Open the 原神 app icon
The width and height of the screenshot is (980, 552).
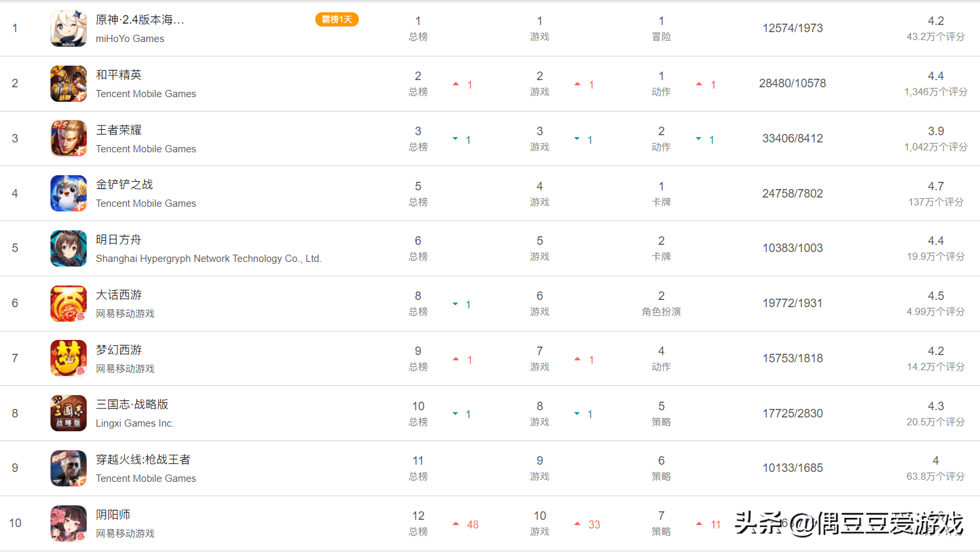pos(68,28)
